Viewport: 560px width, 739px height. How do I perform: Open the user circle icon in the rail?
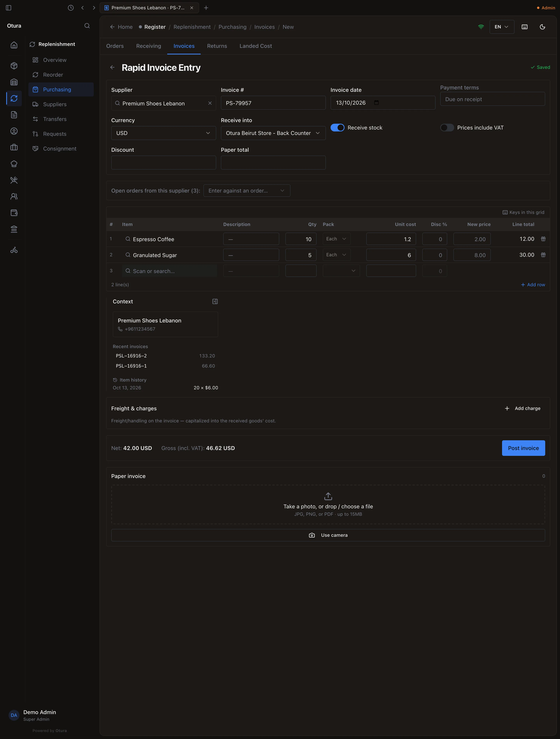click(x=14, y=131)
